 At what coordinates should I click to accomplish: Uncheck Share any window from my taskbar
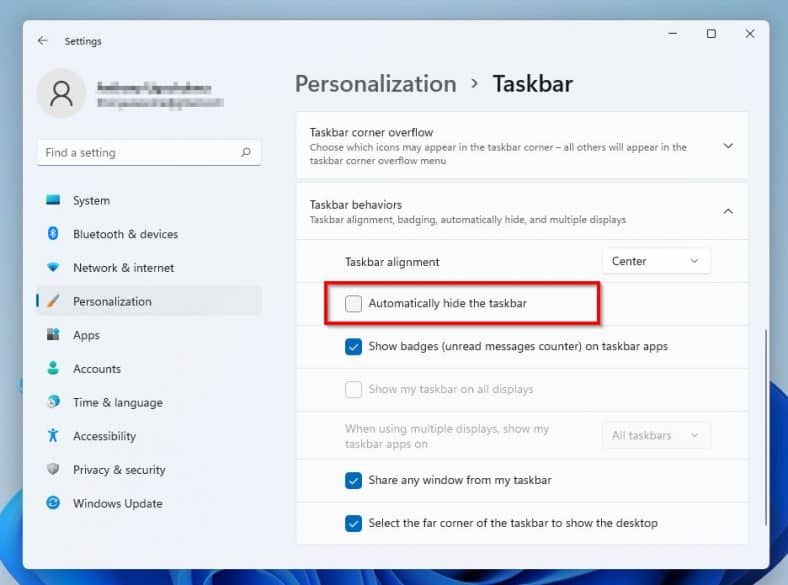[x=353, y=480]
